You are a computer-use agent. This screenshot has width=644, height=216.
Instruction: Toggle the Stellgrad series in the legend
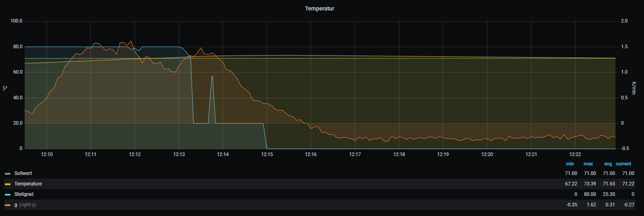(24, 194)
